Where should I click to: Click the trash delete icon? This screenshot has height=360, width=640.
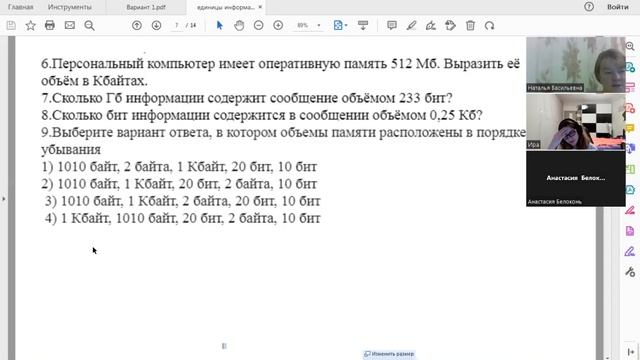[x=470, y=25]
